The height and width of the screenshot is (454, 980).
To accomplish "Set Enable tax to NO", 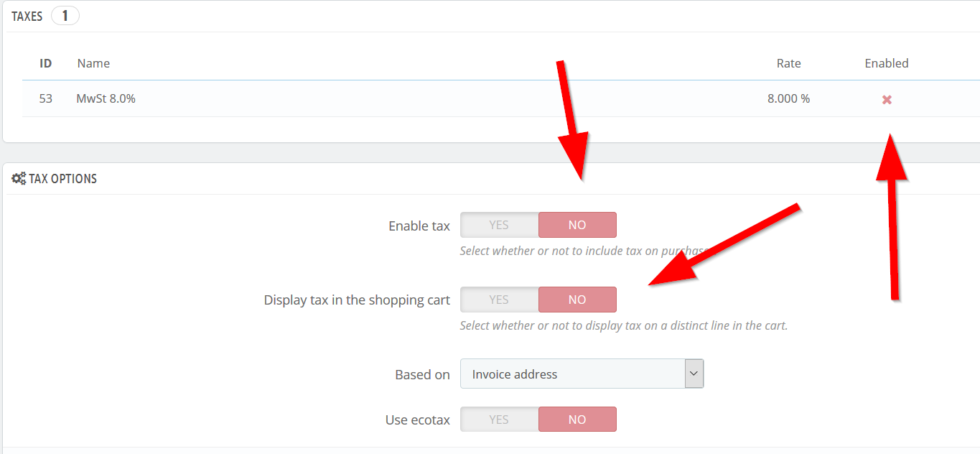I will [x=577, y=225].
